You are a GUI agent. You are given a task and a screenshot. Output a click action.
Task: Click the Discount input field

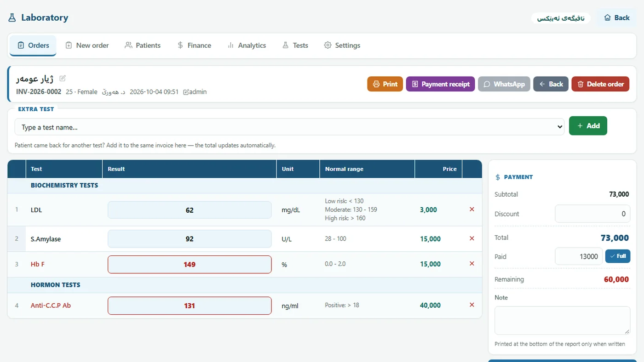pyautogui.click(x=592, y=214)
